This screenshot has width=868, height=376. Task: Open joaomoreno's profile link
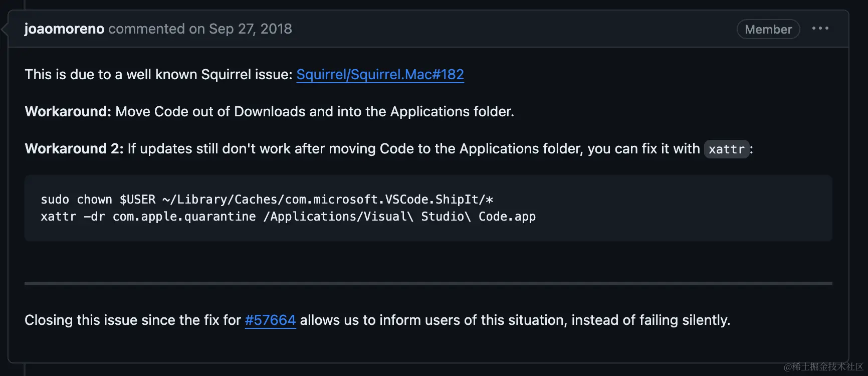[x=64, y=29]
